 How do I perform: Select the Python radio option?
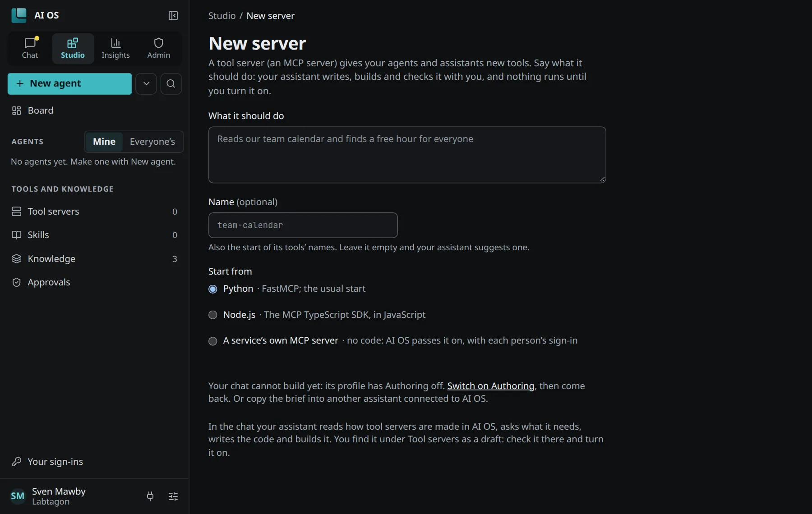(213, 289)
